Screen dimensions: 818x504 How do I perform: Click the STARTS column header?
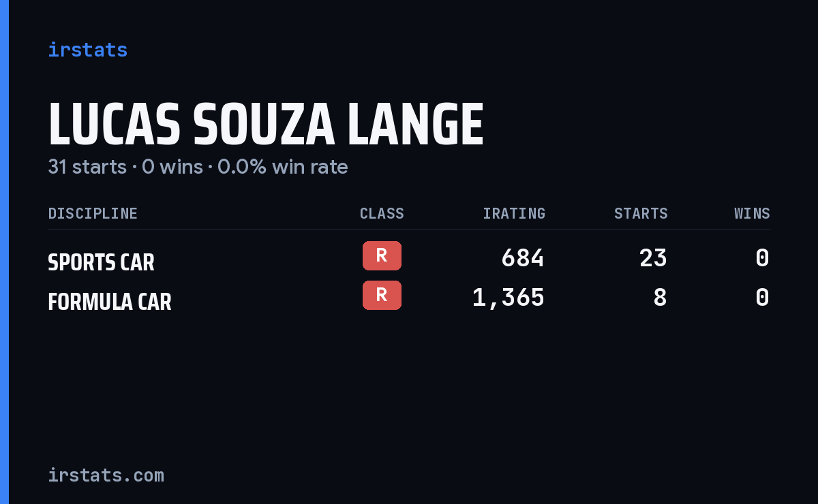(641, 213)
